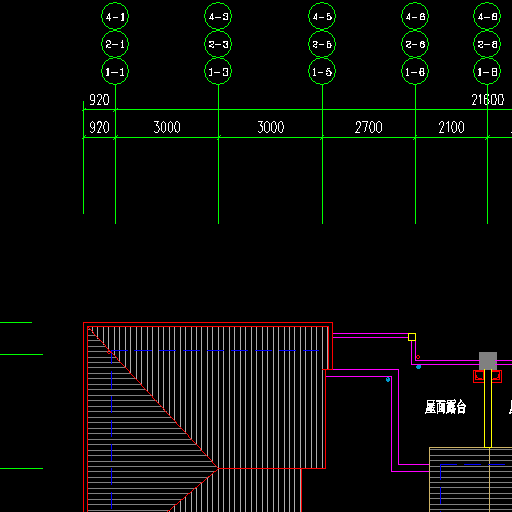Click the axis bubble labeled 2-8
512x512 pixels.
[x=487, y=44]
